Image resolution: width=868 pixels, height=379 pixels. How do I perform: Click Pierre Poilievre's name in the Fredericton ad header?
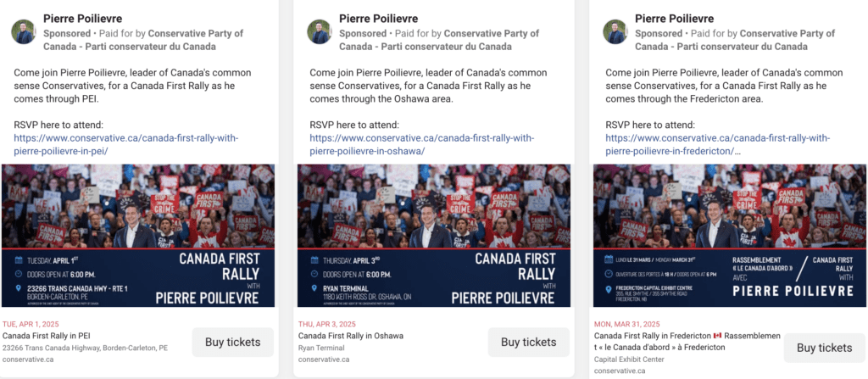tap(674, 19)
